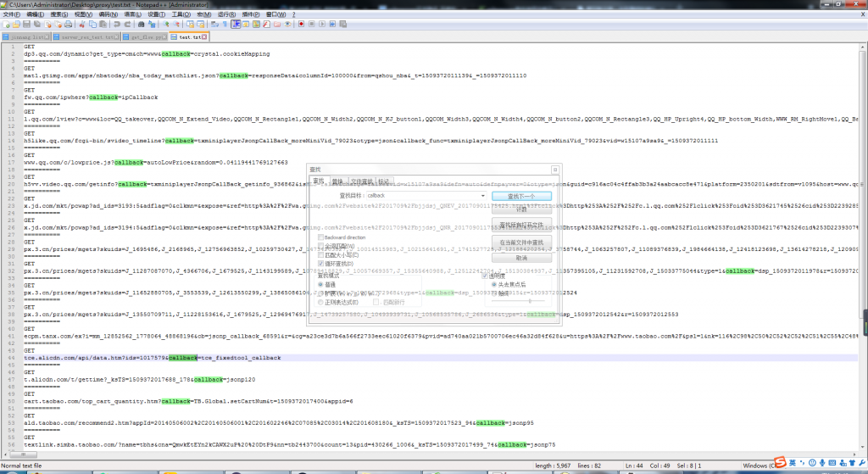Screen dimensions: 868x474
Task: Click 'Ln : 44' status bar entry
Action: 634,466
